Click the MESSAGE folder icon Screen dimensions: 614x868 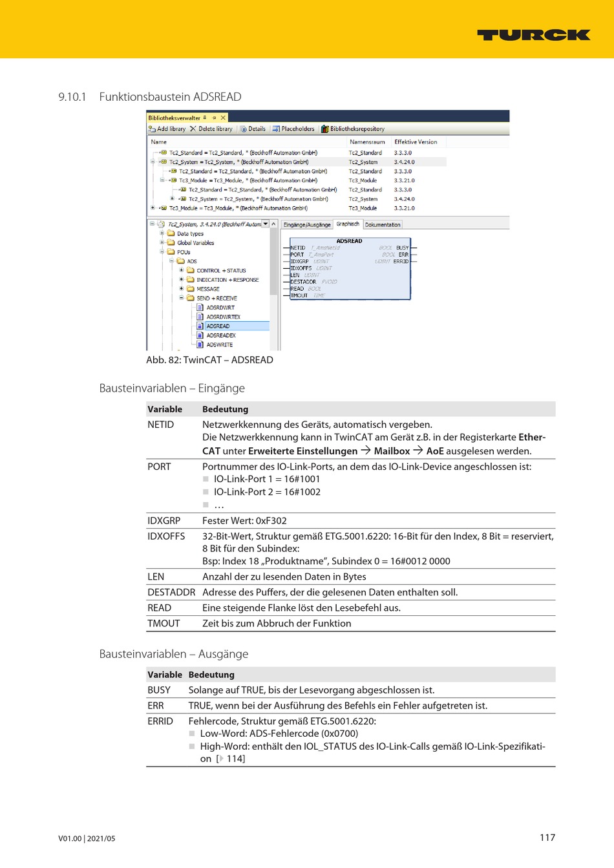[191, 289]
